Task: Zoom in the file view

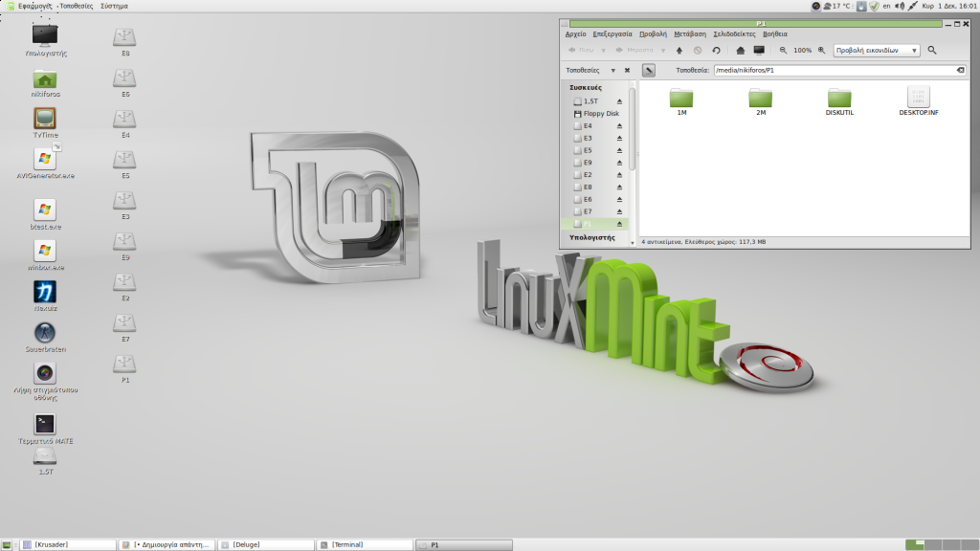Action: click(x=822, y=50)
